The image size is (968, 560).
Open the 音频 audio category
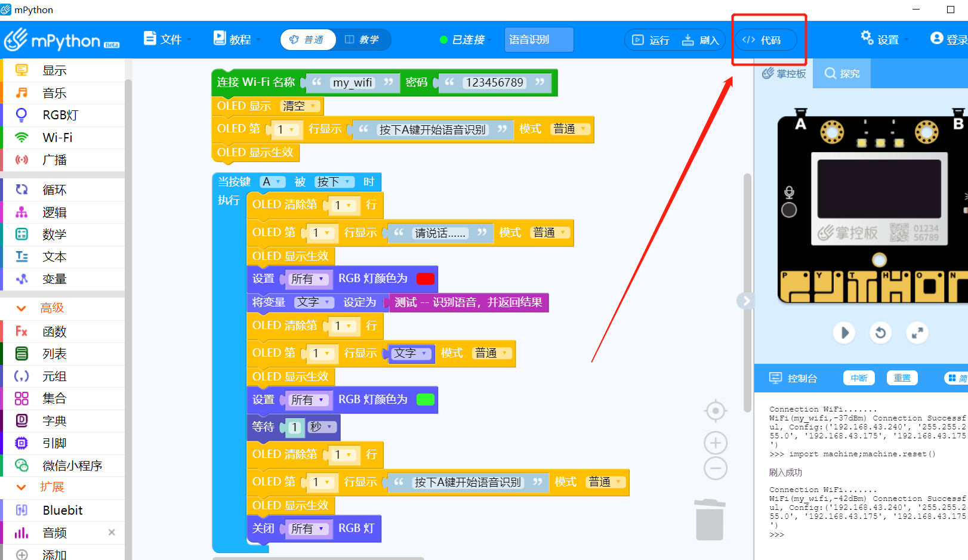[x=63, y=533]
